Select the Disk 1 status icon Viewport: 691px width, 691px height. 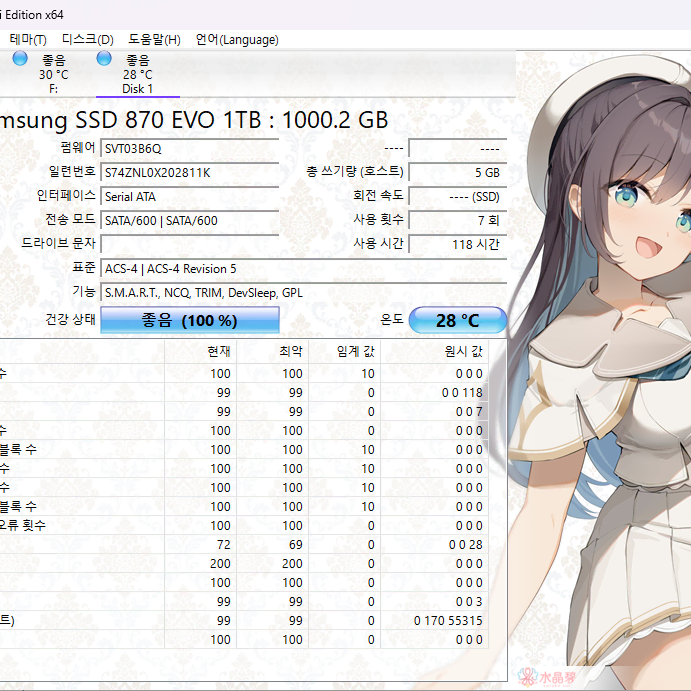(104, 58)
